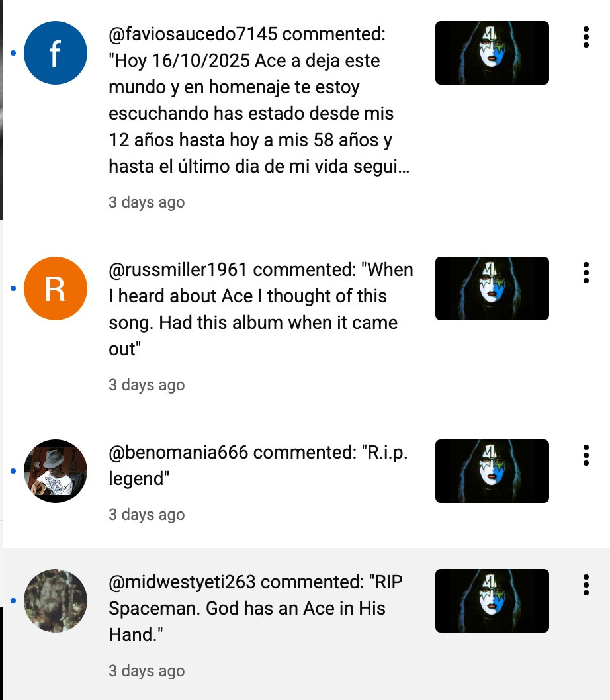610x700 pixels.
Task: Open more options for benomania666 notification
Action: coord(586,455)
